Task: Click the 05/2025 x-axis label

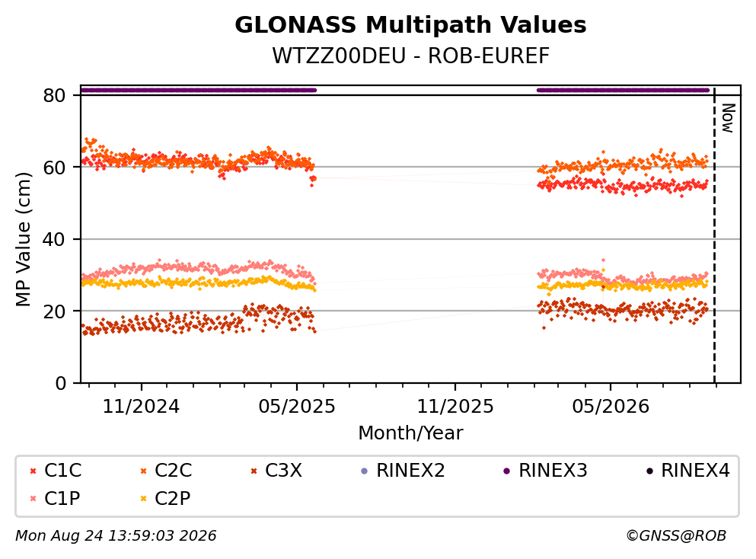Action: 296,407
